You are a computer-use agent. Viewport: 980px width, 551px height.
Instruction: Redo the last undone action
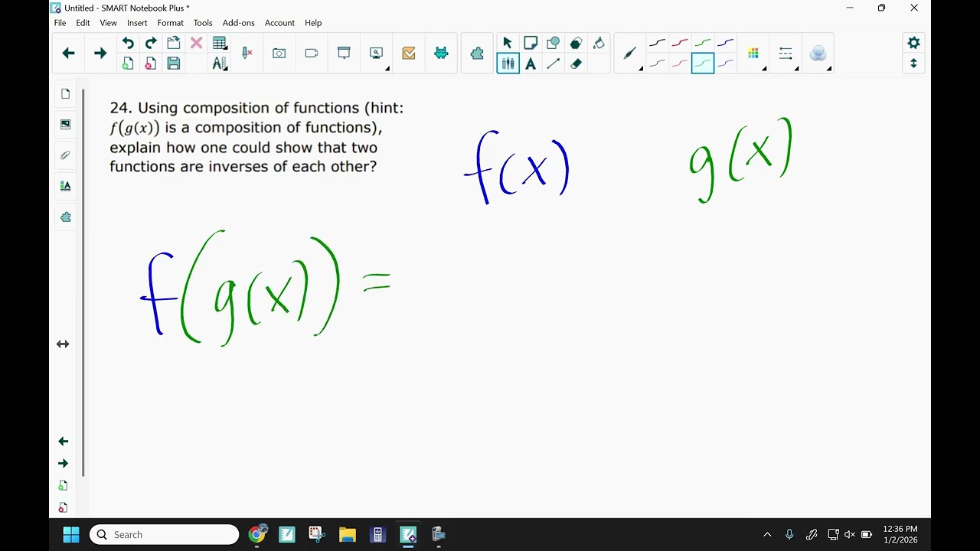[151, 43]
